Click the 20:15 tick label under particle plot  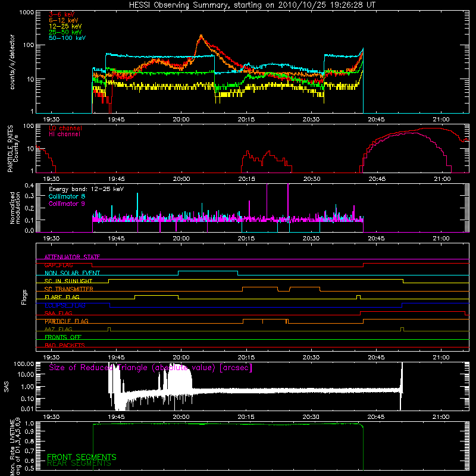pyautogui.click(x=246, y=179)
